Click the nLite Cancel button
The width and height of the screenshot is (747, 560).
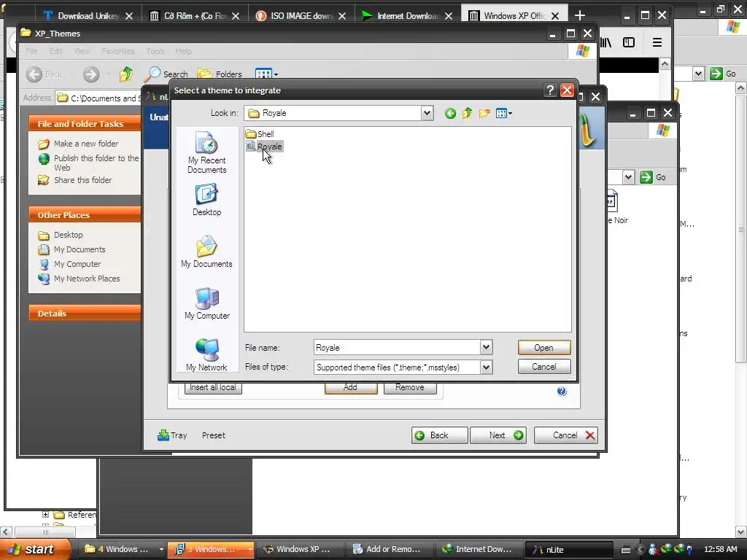click(x=565, y=435)
